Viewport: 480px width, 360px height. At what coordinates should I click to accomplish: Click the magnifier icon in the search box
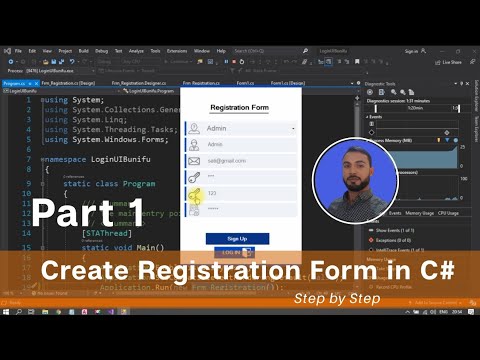click(x=305, y=51)
